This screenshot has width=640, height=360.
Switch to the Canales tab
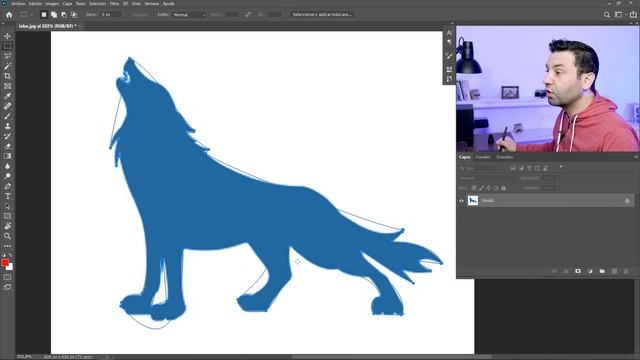(x=483, y=157)
